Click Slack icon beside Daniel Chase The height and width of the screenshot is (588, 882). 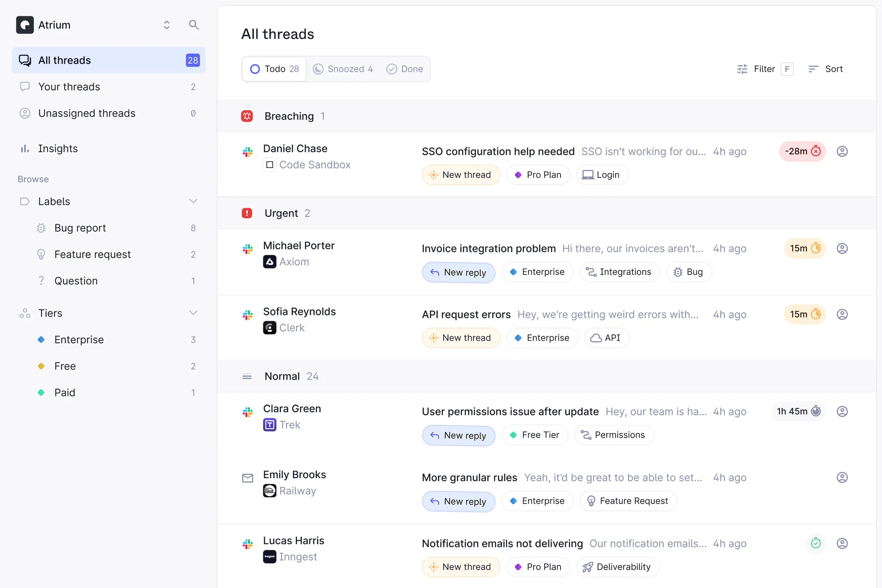[x=248, y=152]
